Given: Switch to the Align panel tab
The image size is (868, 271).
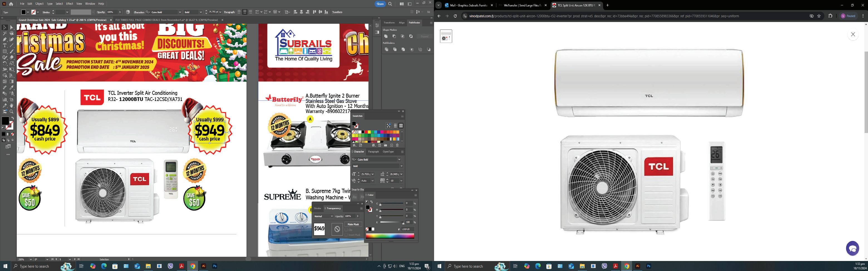Looking at the screenshot, I should point(402,23).
